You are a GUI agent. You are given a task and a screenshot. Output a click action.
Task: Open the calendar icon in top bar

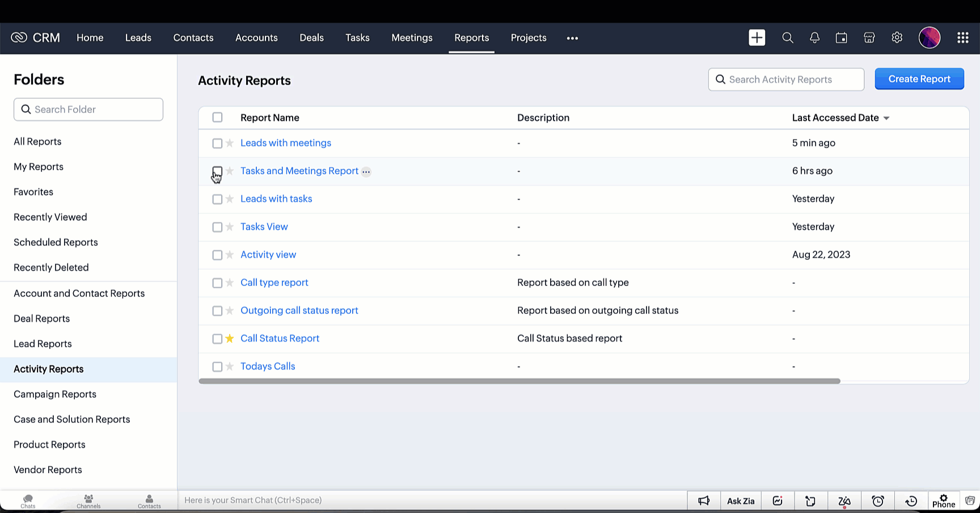tap(842, 38)
